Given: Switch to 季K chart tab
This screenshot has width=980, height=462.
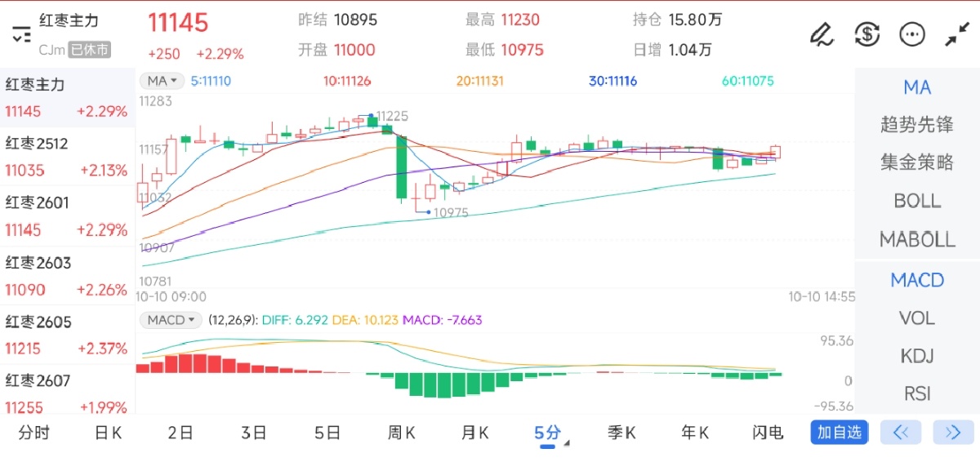Looking at the screenshot, I should 621,433.
